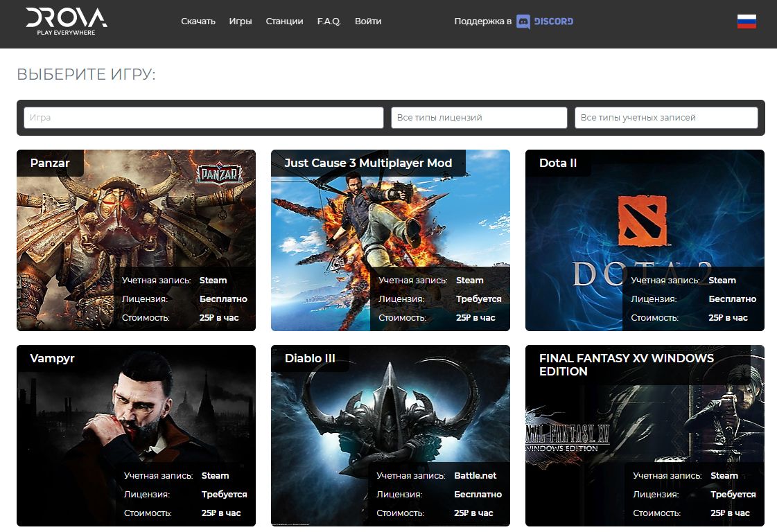Click Стоимость label on Dota II card
The width and height of the screenshot is (777, 532).
654,318
